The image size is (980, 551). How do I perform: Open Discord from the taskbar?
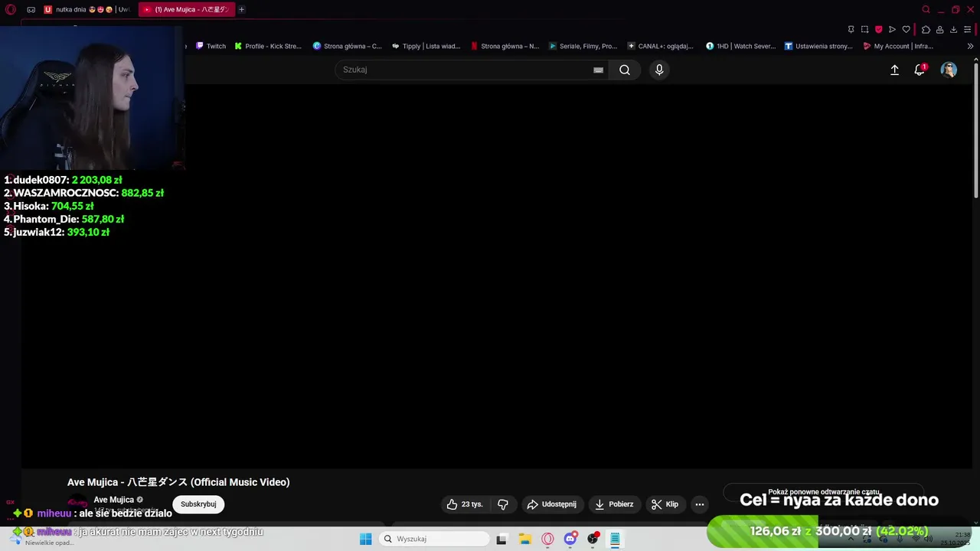pos(570,539)
